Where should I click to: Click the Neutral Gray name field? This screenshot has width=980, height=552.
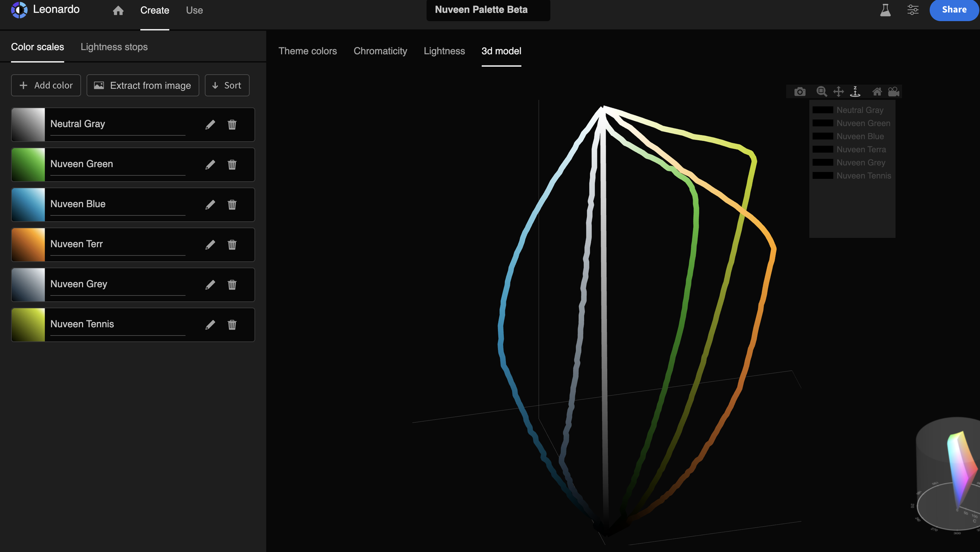point(118,124)
